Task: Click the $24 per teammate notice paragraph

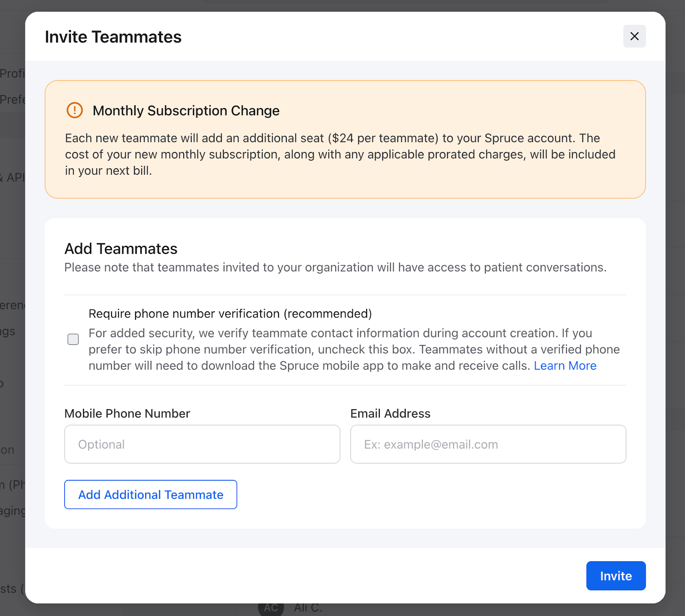Action: click(x=340, y=155)
